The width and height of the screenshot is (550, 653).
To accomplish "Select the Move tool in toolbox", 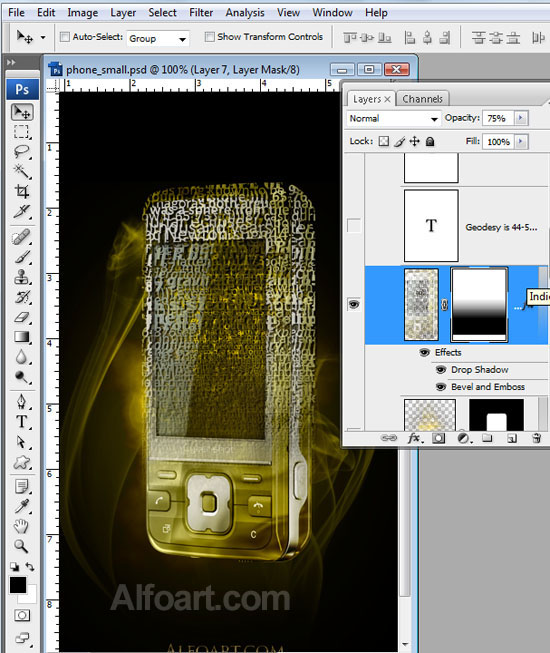I will click(22, 112).
